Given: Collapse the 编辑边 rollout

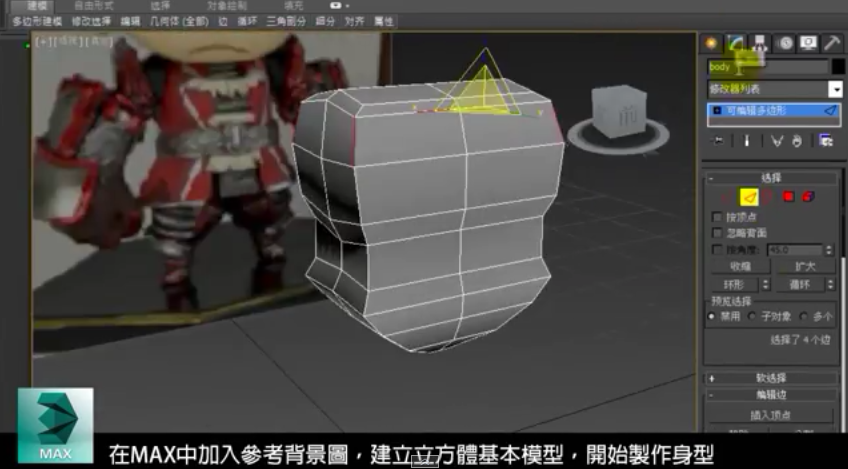Looking at the screenshot, I should pos(772,395).
